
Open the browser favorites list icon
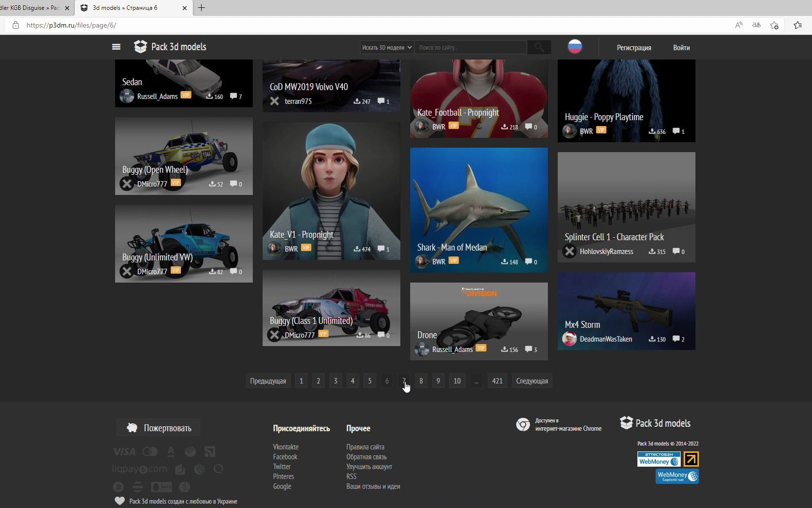(x=798, y=25)
